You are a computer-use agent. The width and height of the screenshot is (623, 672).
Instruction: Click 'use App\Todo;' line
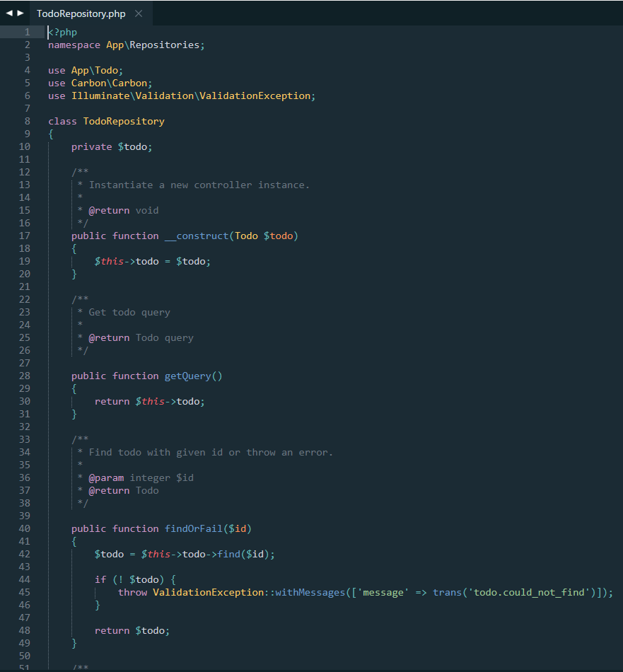[x=86, y=70]
